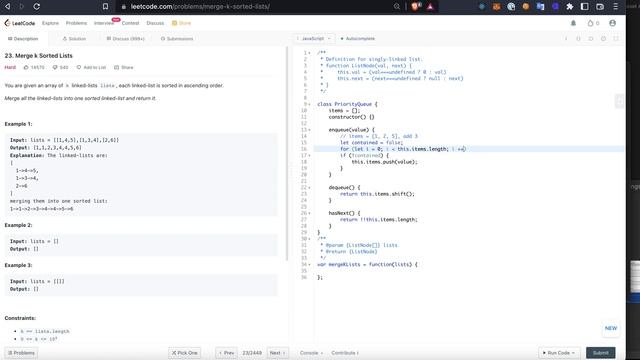
Task: Open the Explore menu item
Action: [x=50, y=23]
